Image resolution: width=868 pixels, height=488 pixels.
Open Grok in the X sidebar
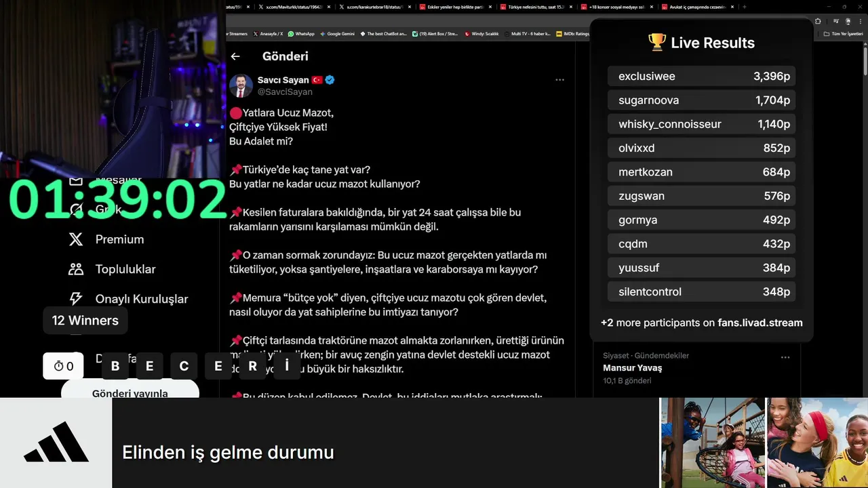point(108,209)
